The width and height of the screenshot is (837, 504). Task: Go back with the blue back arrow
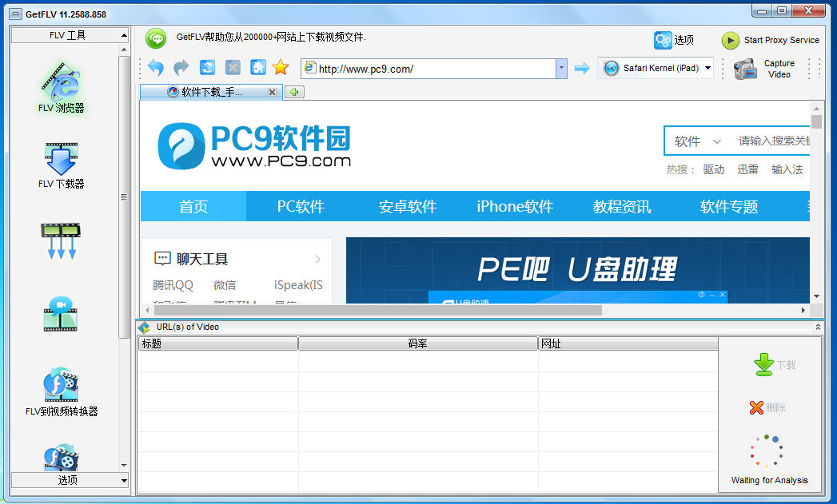tap(156, 68)
